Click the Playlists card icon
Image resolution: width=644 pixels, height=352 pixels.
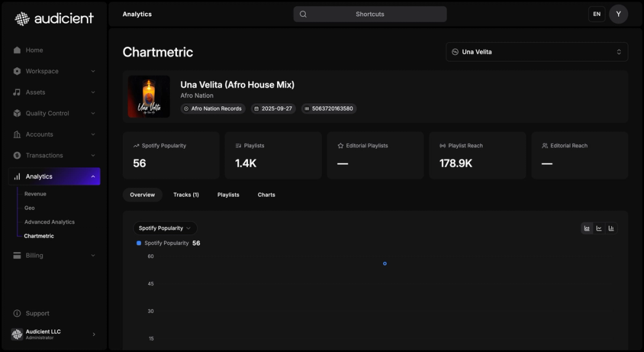(x=238, y=146)
